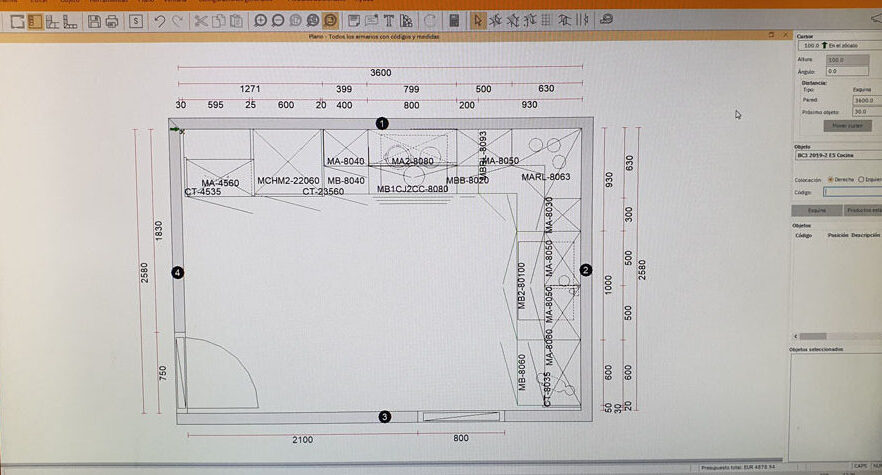Click the Productos estándar button
Screen dimensions: 882x475
click(x=862, y=210)
